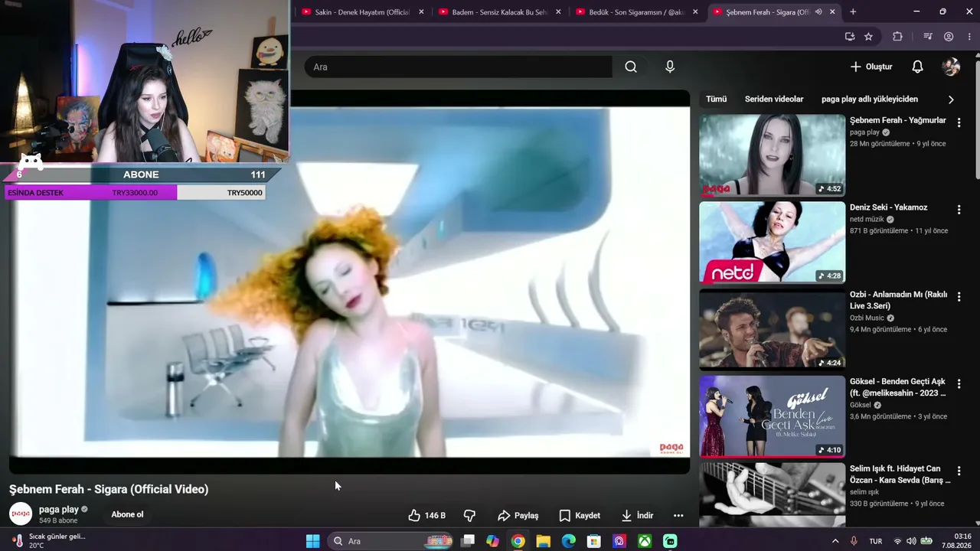This screenshot has width=980, height=551.
Task: Bookmark this page with the star icon
Action: pos(868,36)
